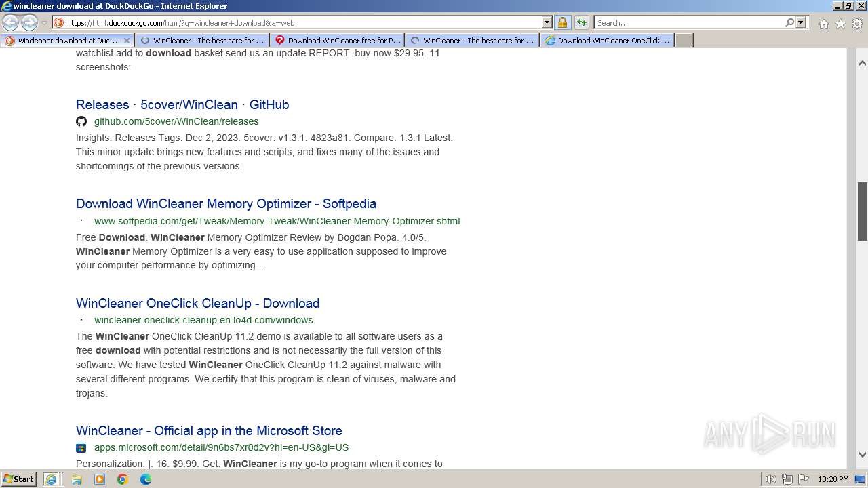Click the GitHub favicon beside result URL
The image size is (868, 488).
pos(81,121)
